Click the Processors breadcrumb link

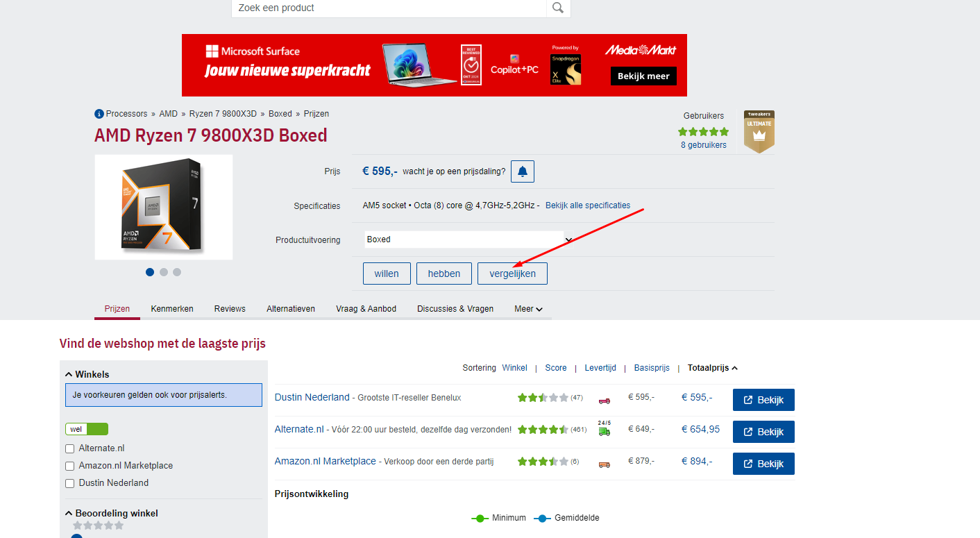point(127,114)
